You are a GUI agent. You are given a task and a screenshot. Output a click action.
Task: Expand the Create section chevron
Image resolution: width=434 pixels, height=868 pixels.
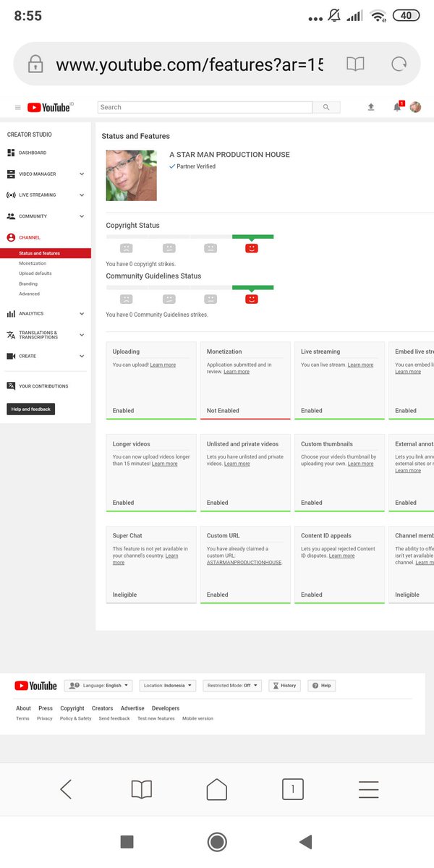[82, 356]
